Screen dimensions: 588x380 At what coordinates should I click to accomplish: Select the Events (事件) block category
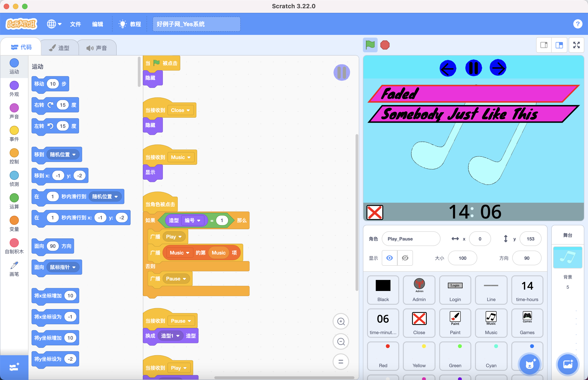[x=14, y=134]
